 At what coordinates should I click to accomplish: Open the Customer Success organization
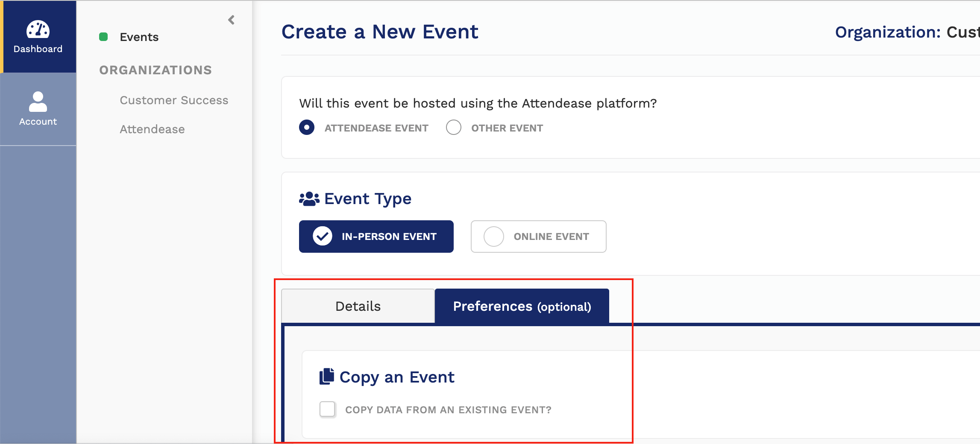pos(173,100)
